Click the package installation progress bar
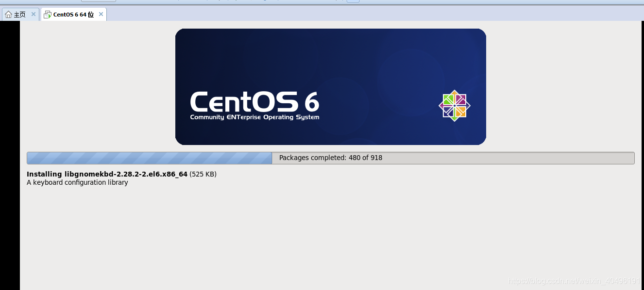 point(331,158)
